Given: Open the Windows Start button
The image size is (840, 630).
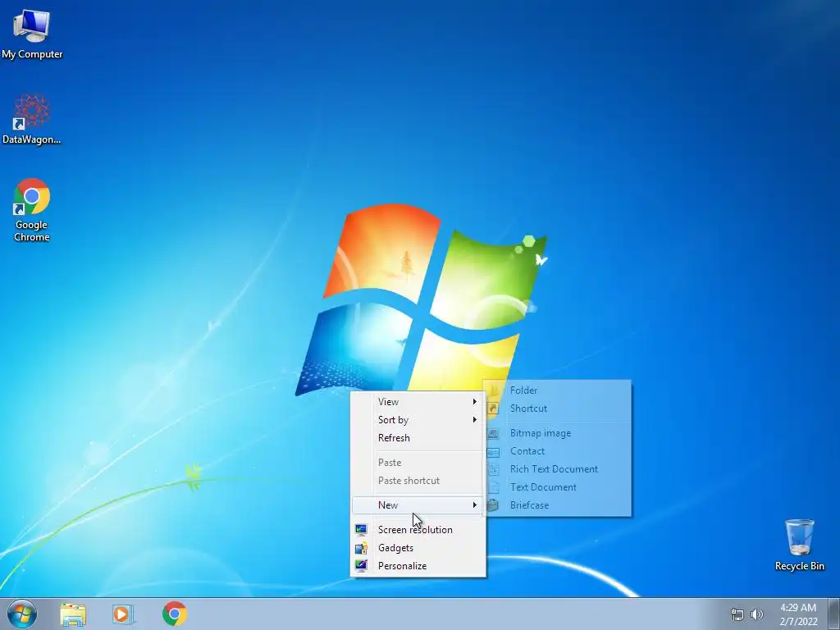Looking at the screenshot, I should pos(22,614).
